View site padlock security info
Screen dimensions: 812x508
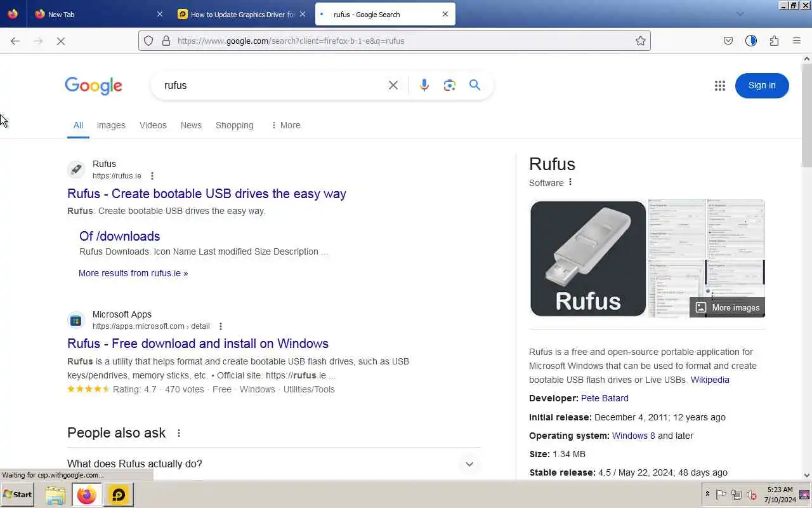click(166, 41)
